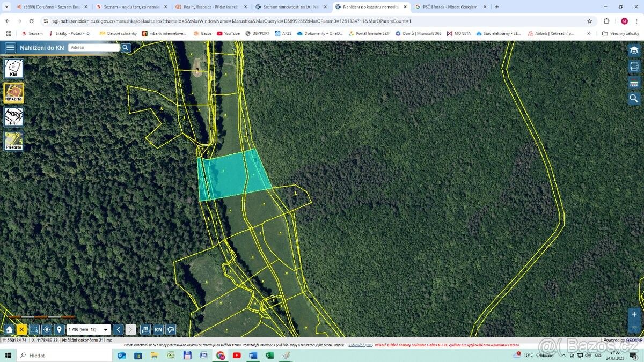Click the home extent map button
Viewport: 644px width, 362px height.
(9, 329)
